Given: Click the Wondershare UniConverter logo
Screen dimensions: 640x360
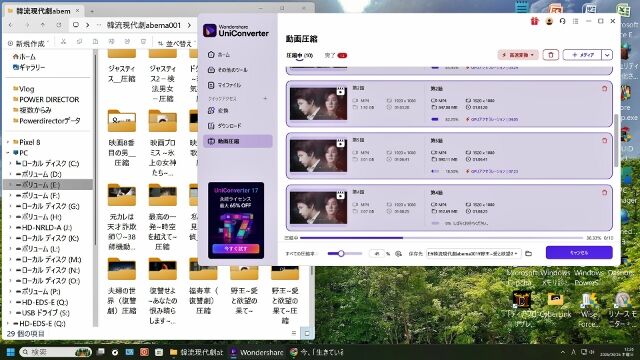Looking at the screenshot, I should tap(236, 31).
